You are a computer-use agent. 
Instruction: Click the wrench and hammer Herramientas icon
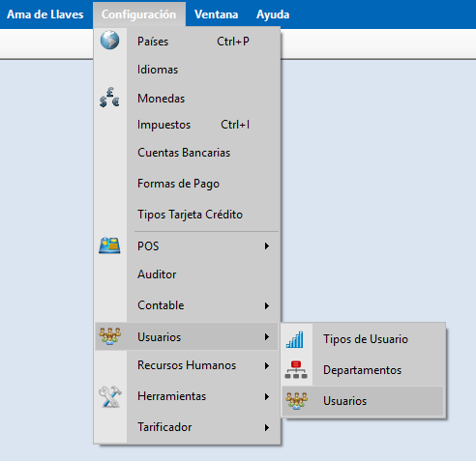point(110,396)
